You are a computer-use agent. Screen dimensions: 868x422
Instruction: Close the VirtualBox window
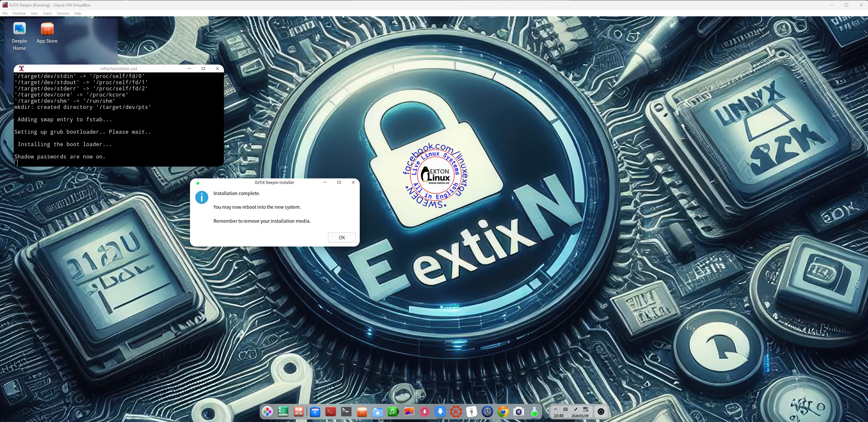click(x=861, y=5)
